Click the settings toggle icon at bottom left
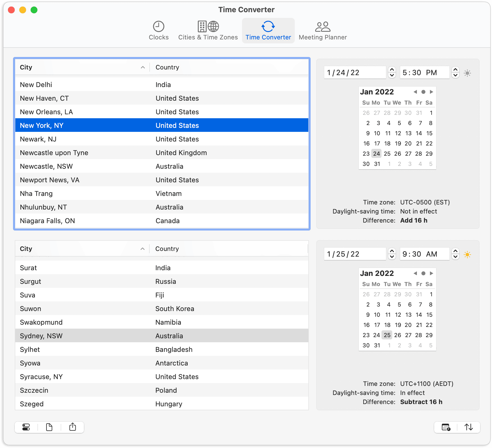 pyautogui.click(x=26, y=427)
